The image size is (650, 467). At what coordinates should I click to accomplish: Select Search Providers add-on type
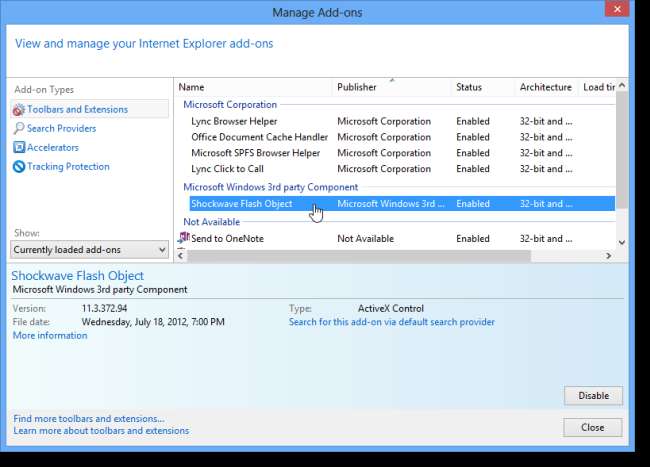coord(61,128)
